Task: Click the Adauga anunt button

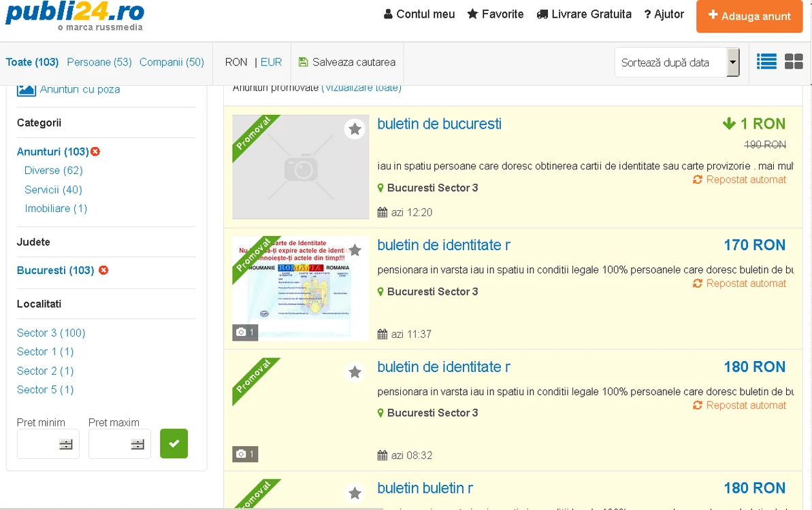Action: pos(749,16)
